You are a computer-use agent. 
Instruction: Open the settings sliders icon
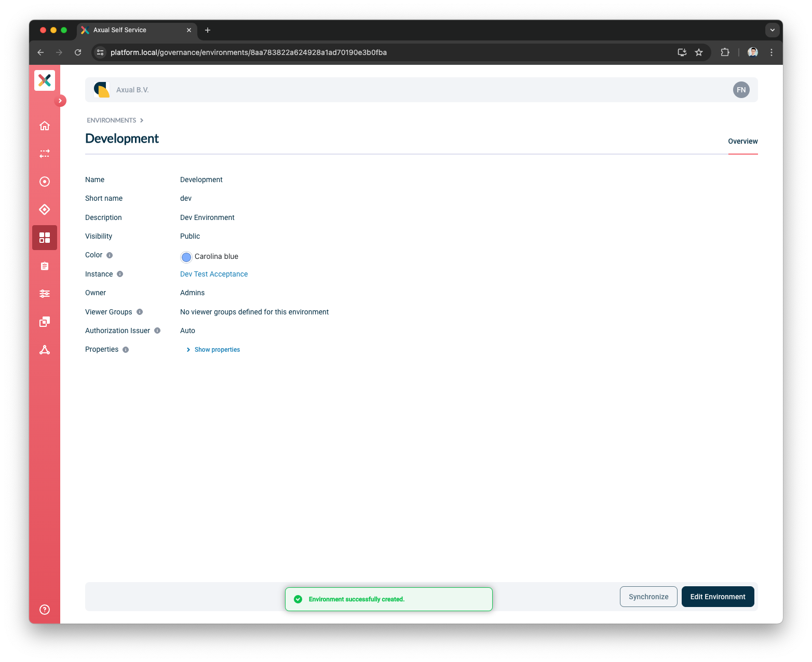[44, 294]
